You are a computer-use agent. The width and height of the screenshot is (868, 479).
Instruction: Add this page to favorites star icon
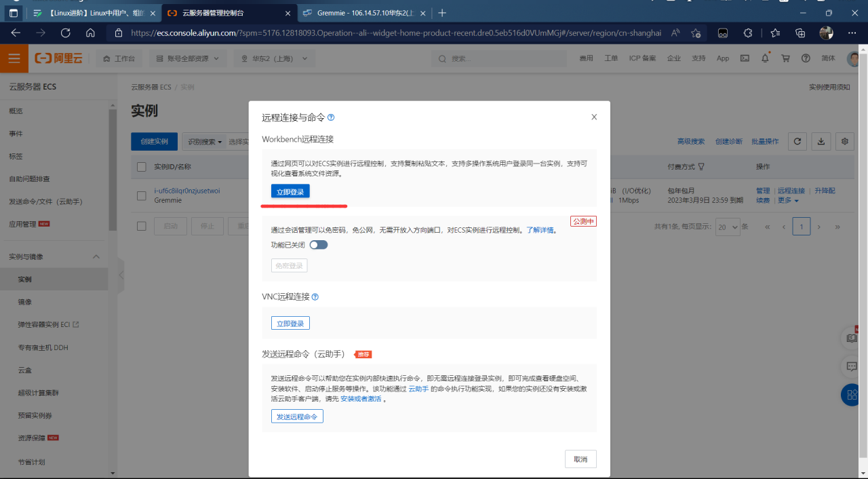pyautogui.click(x=696, y=33)
